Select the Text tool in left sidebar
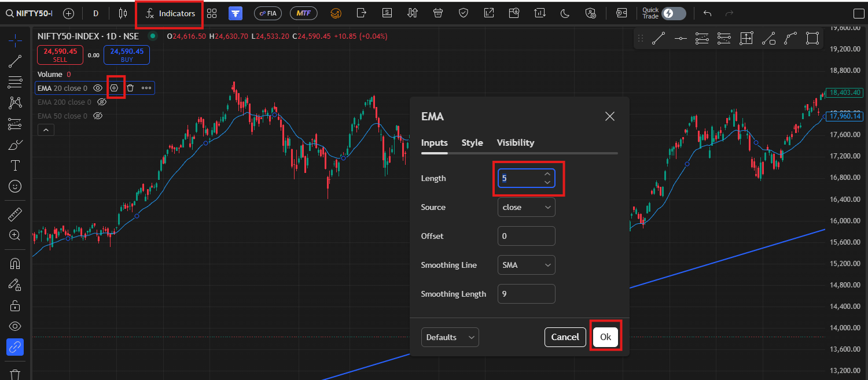Viewport: 868px width, 380px height. click(15, 166)
